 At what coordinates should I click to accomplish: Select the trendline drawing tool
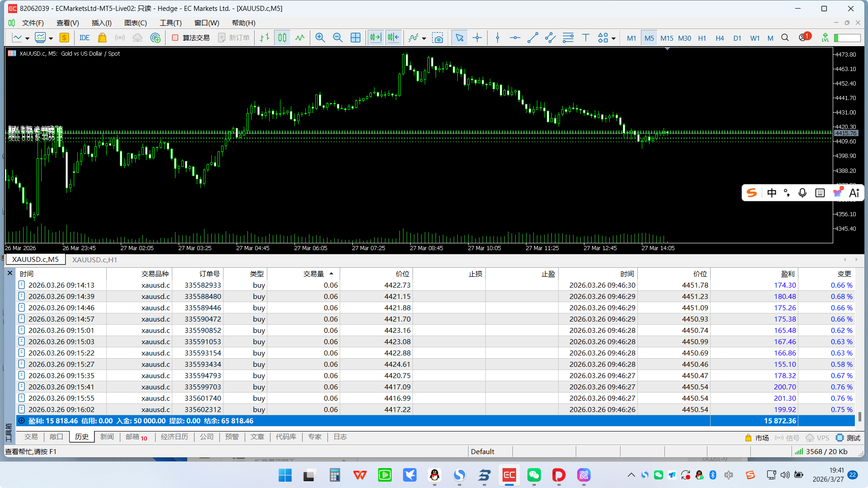tap(532, 38)
